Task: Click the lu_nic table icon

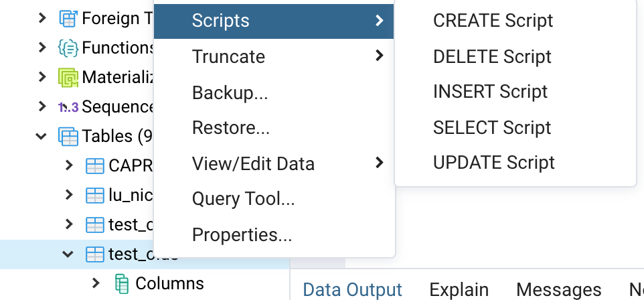Action: click(95, 196)
